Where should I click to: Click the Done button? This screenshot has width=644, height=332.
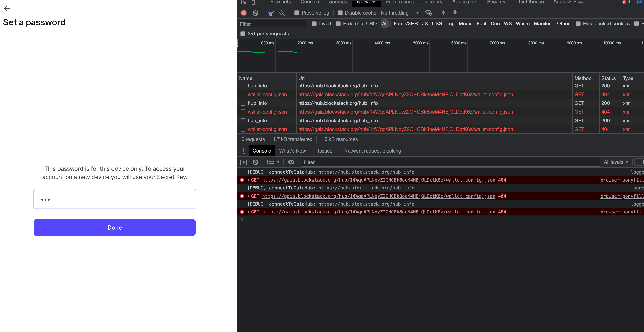tap(115, 228)
